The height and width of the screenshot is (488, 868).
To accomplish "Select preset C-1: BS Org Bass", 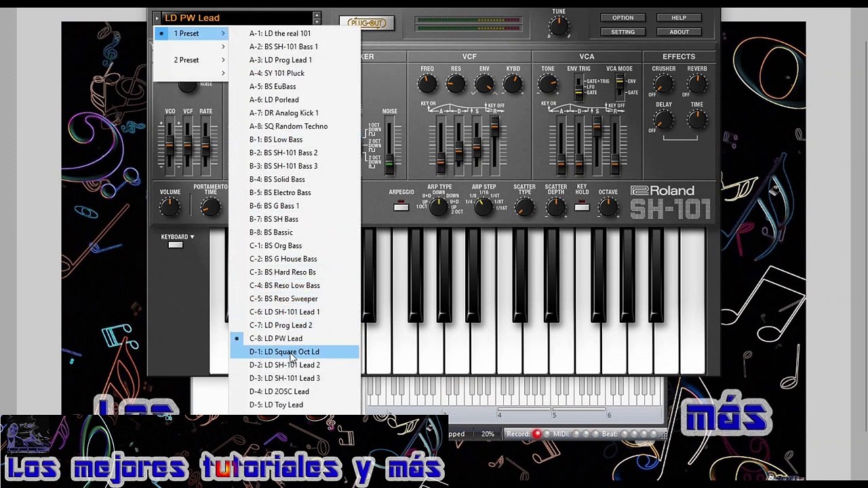I will pos(294,245).
